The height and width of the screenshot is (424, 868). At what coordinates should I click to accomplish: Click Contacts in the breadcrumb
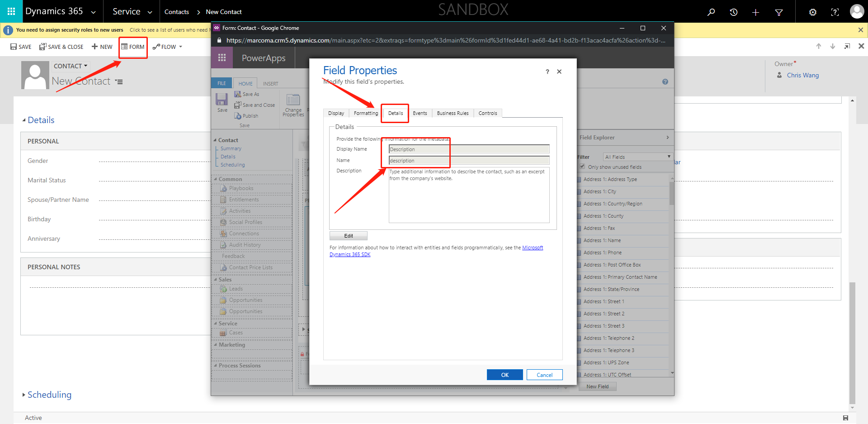click(x=177, y=12)
